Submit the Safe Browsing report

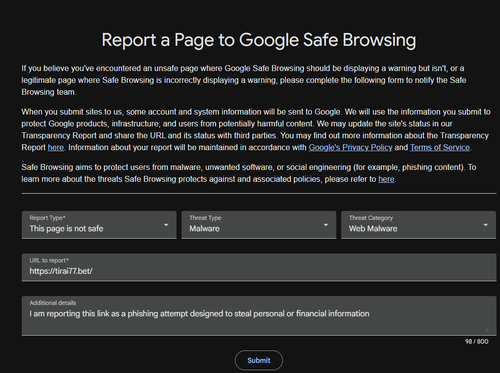click(x=259, y=360)
